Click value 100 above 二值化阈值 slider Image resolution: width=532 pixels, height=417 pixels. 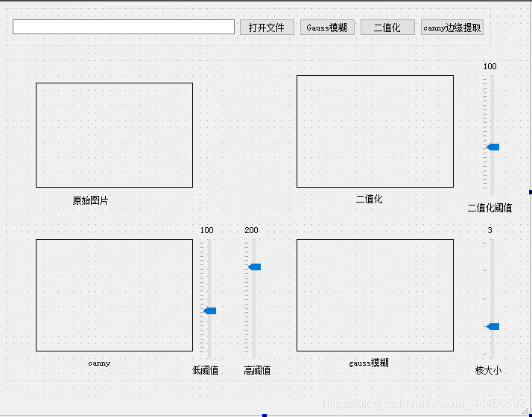(490, 66)
